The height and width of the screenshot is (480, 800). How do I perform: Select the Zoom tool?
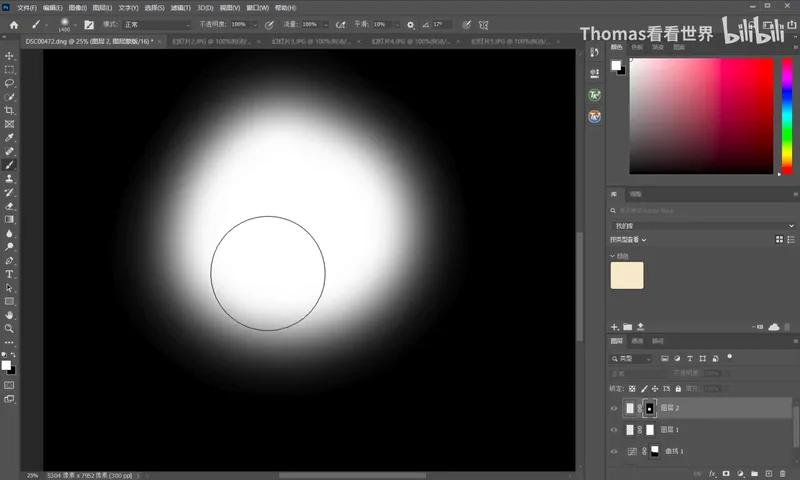click(x=9, y=329)
